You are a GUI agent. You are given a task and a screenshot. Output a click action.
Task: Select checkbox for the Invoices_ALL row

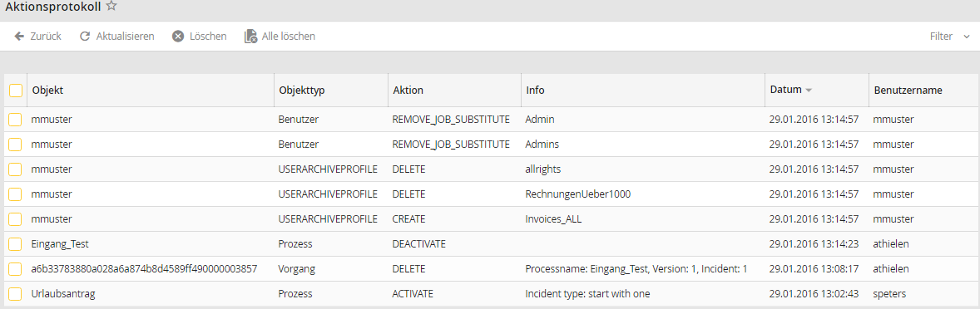[x=16, y=219]
